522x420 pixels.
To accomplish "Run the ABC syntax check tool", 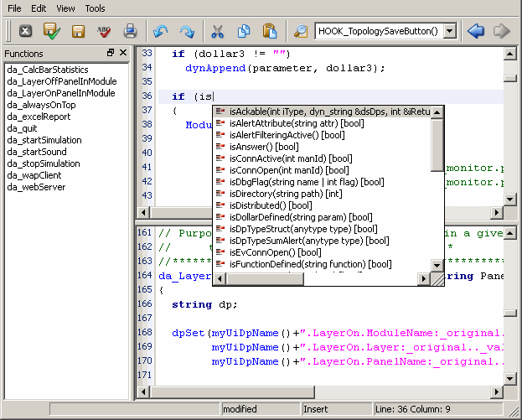I will tap(104, 31).
